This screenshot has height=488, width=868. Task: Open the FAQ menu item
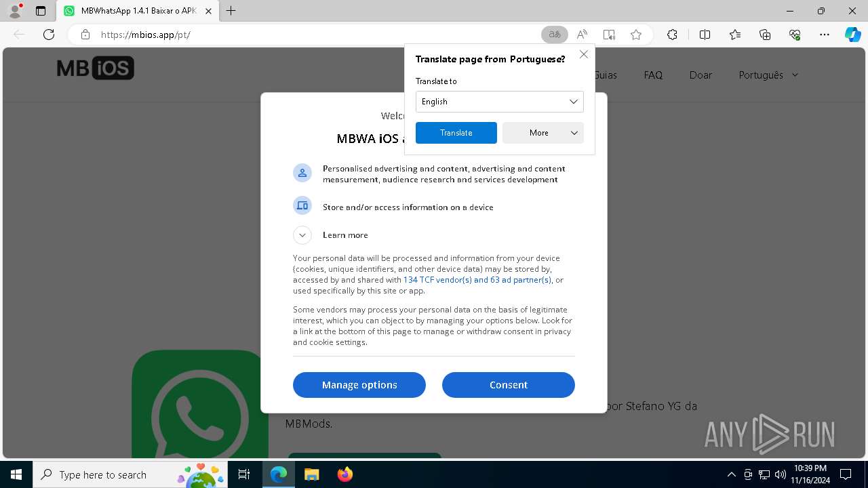click(x=653, y=75)
